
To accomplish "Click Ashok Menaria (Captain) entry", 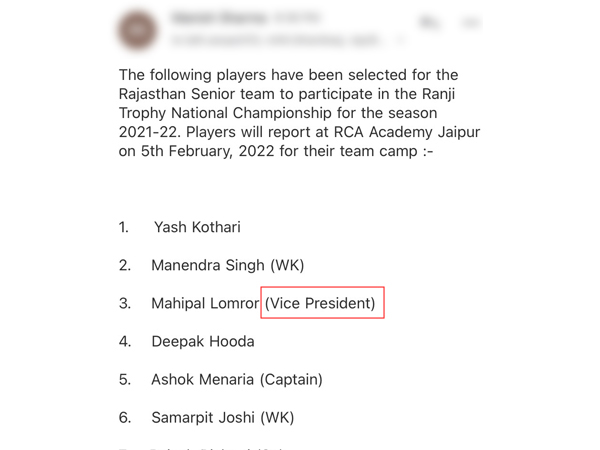I will pos(236,379).
